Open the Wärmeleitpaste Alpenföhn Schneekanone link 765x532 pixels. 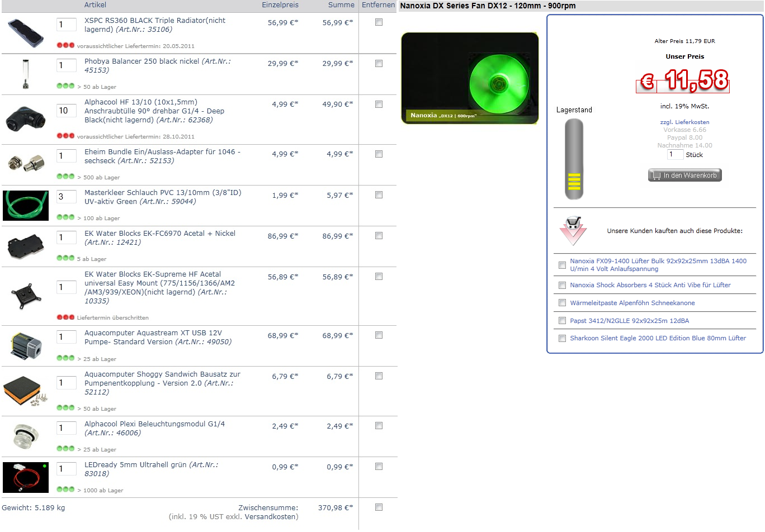tap(632, 303)
